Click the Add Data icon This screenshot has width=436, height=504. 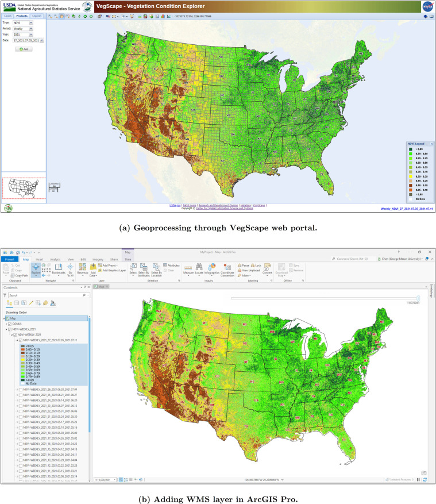[x=93, y=270]
